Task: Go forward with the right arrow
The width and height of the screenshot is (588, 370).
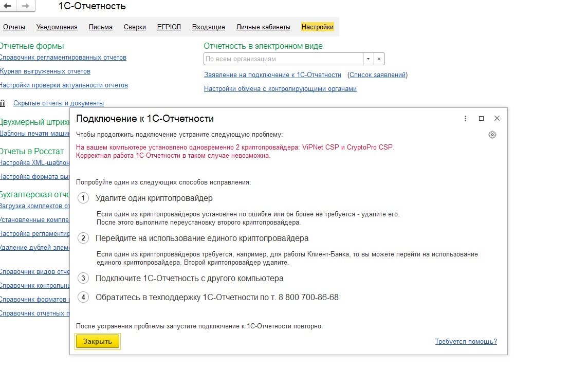Action: click(x=26, y=6)
